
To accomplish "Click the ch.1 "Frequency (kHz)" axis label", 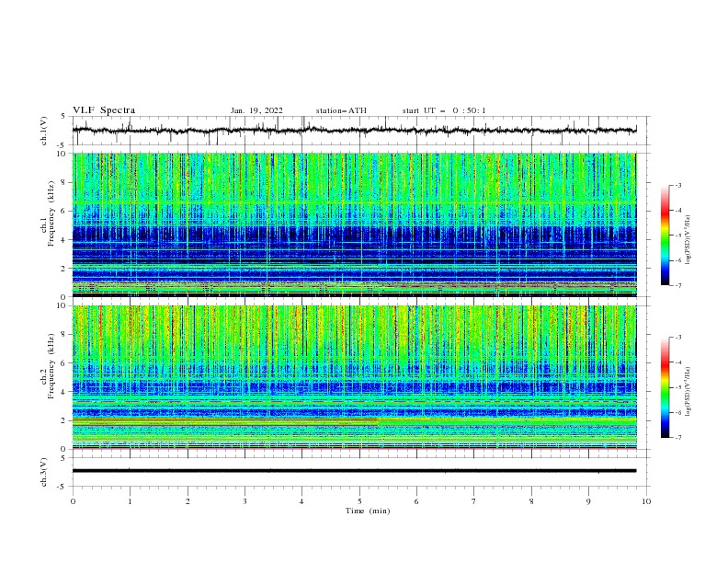I will point(51,213).
